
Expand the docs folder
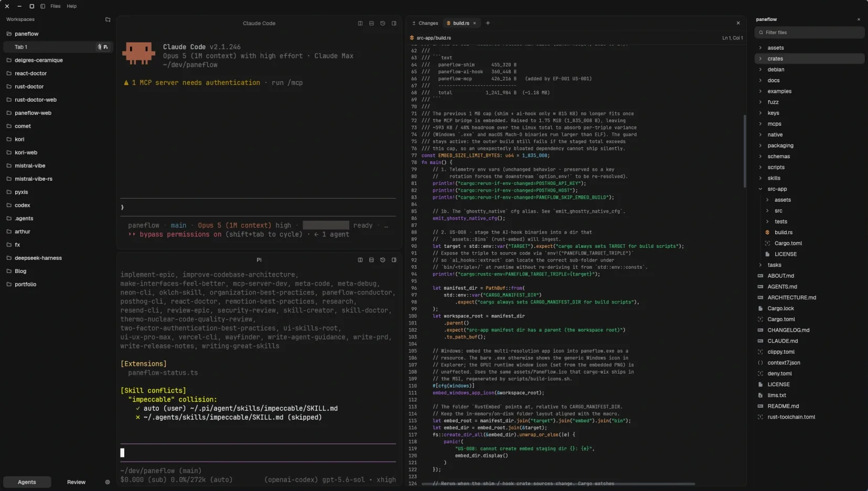point(760,81)
